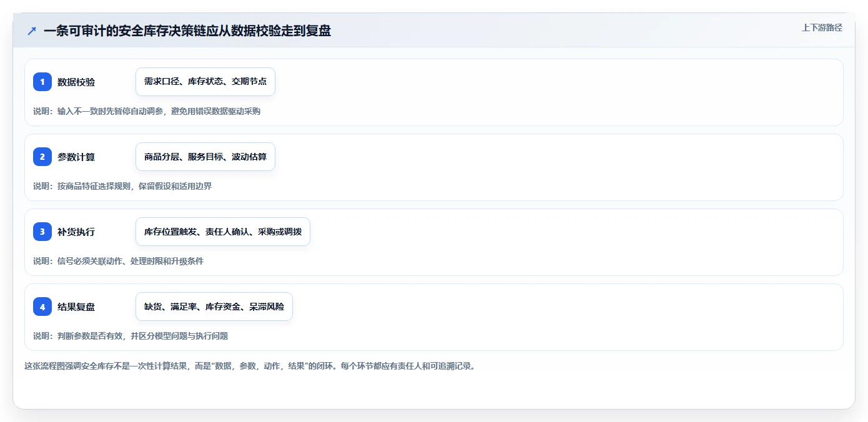Click the step 1 number badge
The height and width of the screenshot is (422, 868).
(42, 82)
